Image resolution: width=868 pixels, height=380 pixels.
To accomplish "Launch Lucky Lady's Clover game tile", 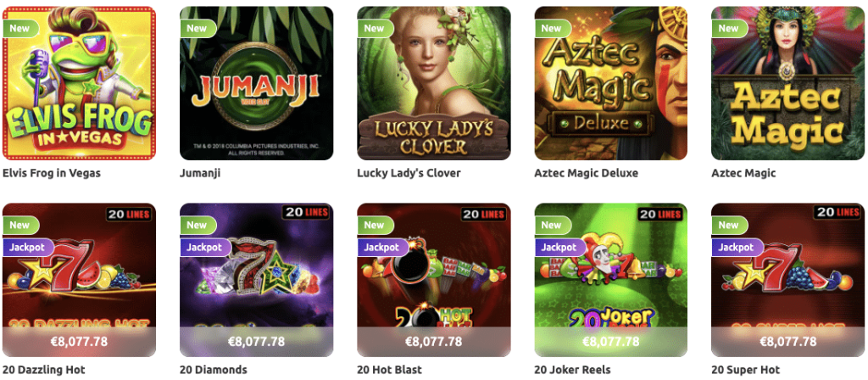I will [433, 83].
